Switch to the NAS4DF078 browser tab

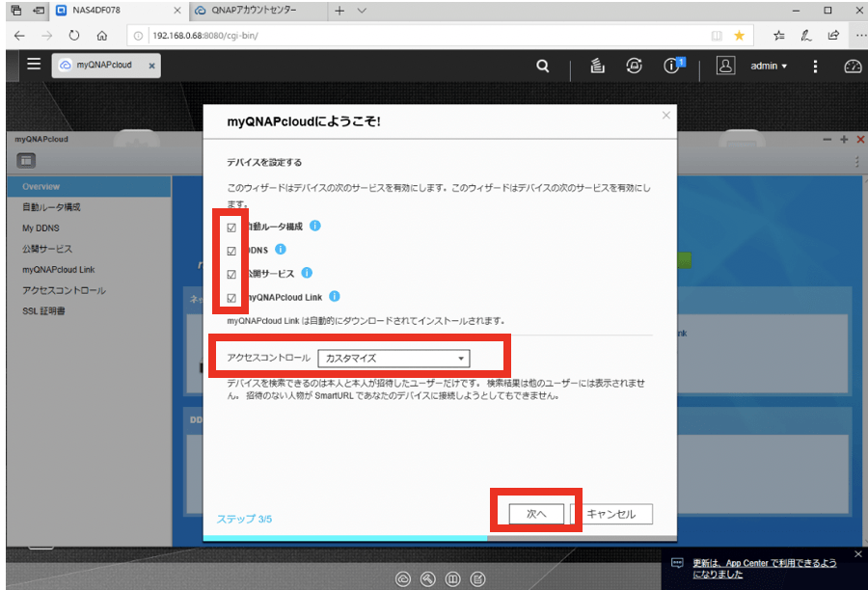117,11
